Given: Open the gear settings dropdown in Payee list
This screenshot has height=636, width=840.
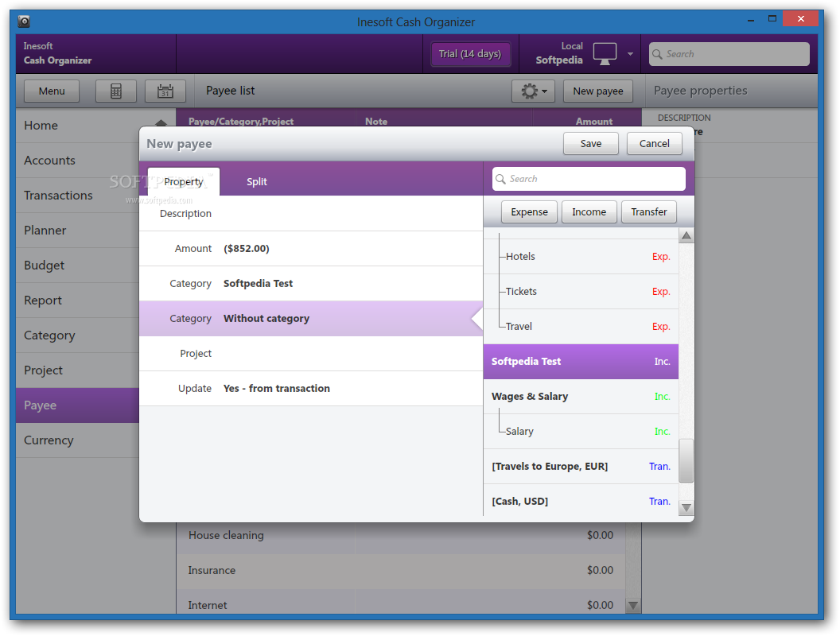Looking at the screenshot, I should [533, 91].
